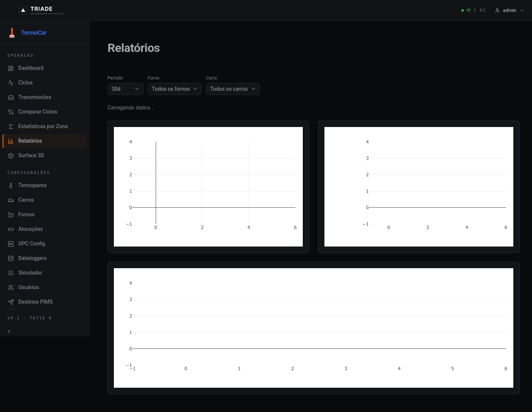This screenshot has width=532, height=412.
Task: Click the Dashboard grid icon
Action: [x=11, y=68]
